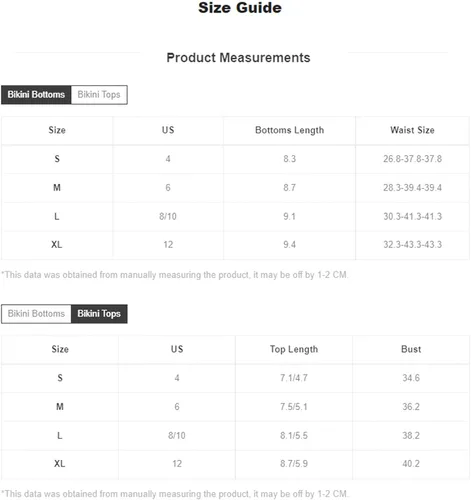Select the dark Bikini Tops tab in second section
The image size is (471, 500).
[99, 314]
